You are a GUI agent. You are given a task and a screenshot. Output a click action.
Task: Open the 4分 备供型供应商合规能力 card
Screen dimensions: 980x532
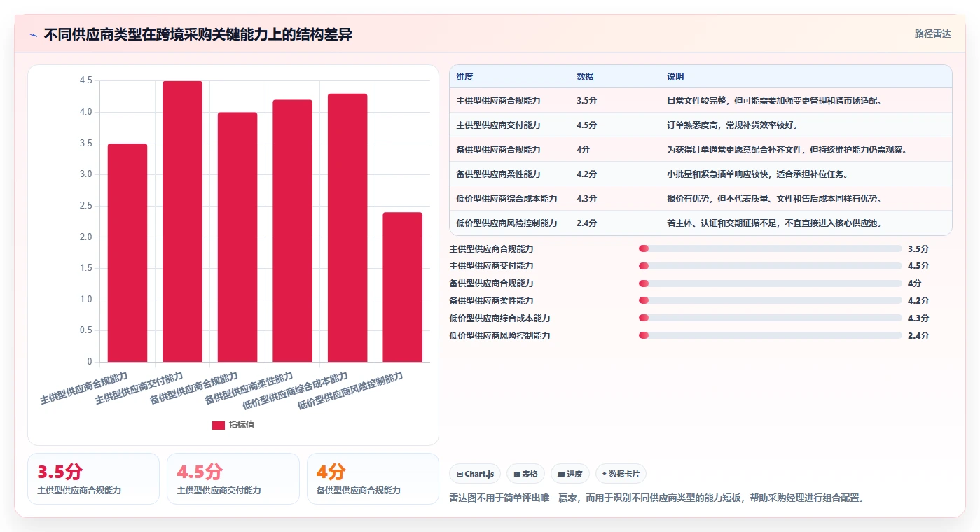(373, 479)
